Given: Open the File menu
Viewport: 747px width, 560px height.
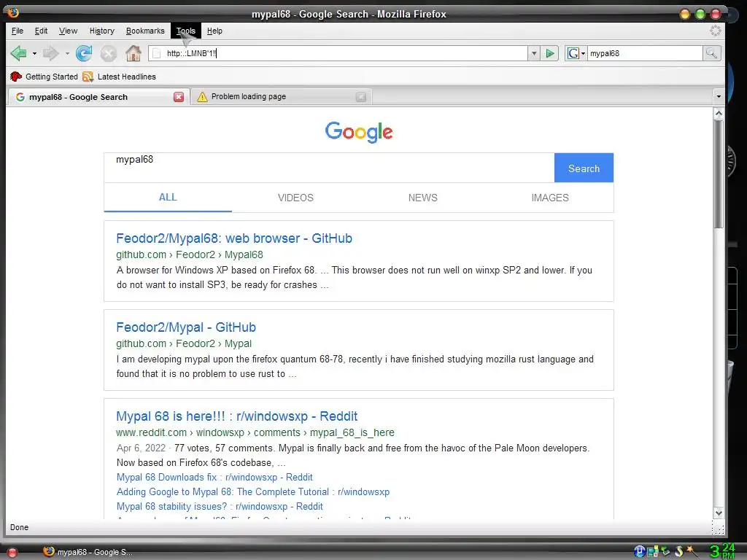Looking at the screenshot, I should (x=18, y=31).
